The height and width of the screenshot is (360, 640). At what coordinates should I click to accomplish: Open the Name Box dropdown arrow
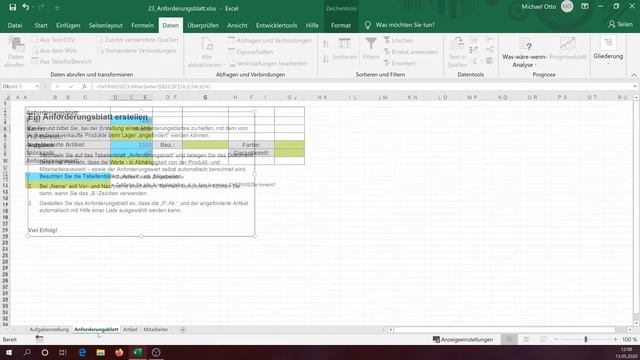(x=37, y=87)
